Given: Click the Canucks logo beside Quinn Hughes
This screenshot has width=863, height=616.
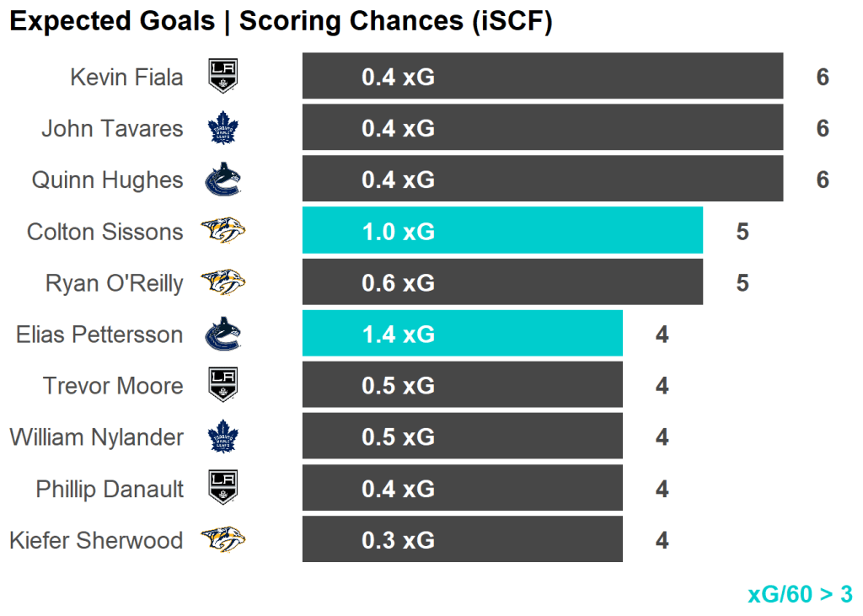Looking at the screenshot, I should coord(223,179).
